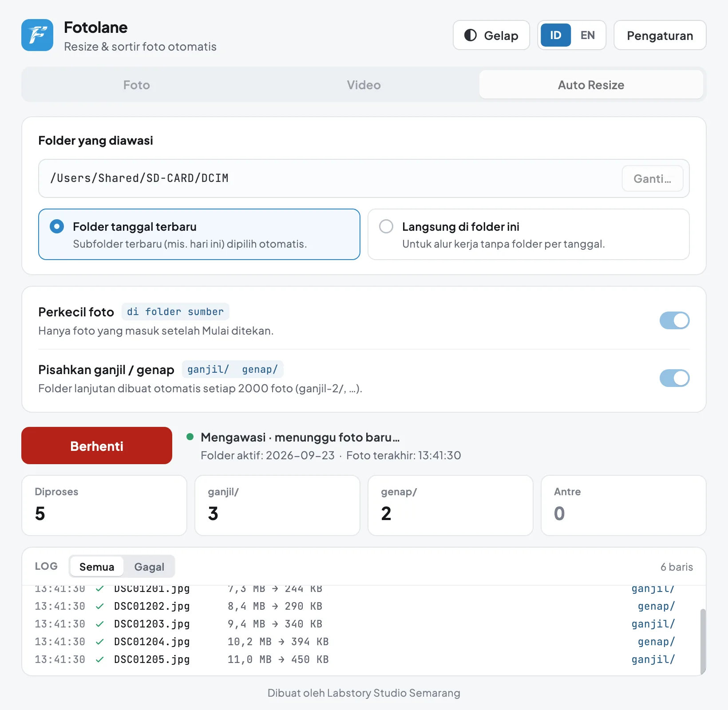Click the file name DSC01202.jpg

coord(152,606)
